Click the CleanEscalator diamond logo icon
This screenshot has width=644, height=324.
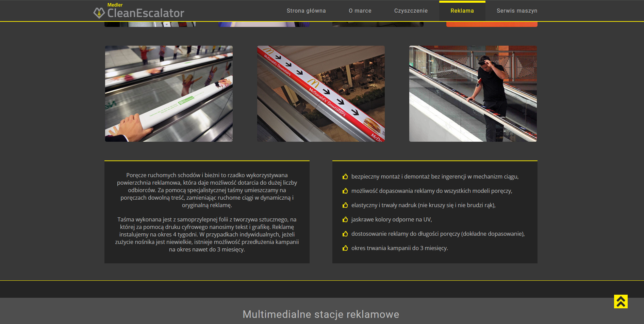point(99,13)
